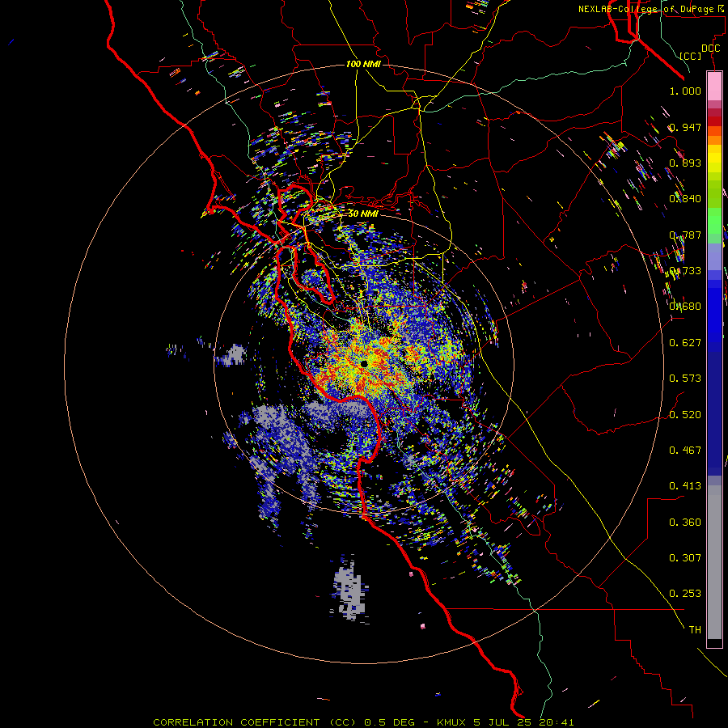This screenshot has width=728, height=728.
Task: Click the TH threshold label
Action: tap(695, 630)
